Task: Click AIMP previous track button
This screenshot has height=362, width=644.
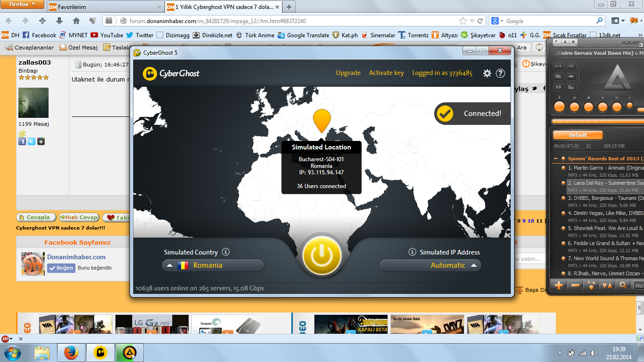Action: pyautogui.click(x=603, y=107)
